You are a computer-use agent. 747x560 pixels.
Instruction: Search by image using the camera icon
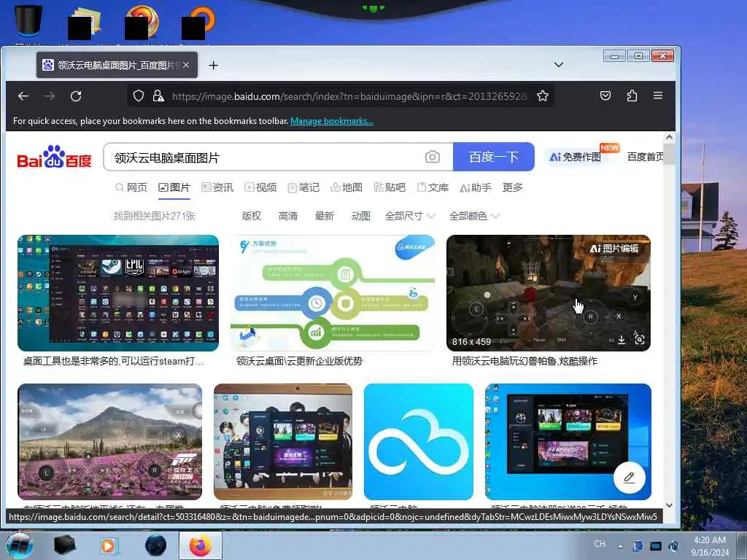432,157
